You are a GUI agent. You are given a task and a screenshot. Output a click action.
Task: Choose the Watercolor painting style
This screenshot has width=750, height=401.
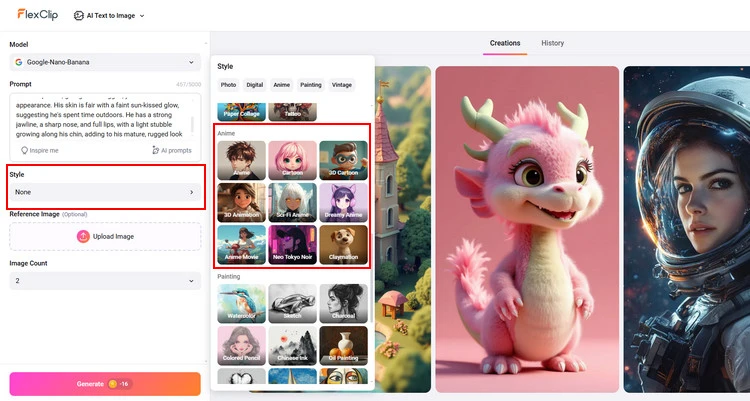(241, 304)
